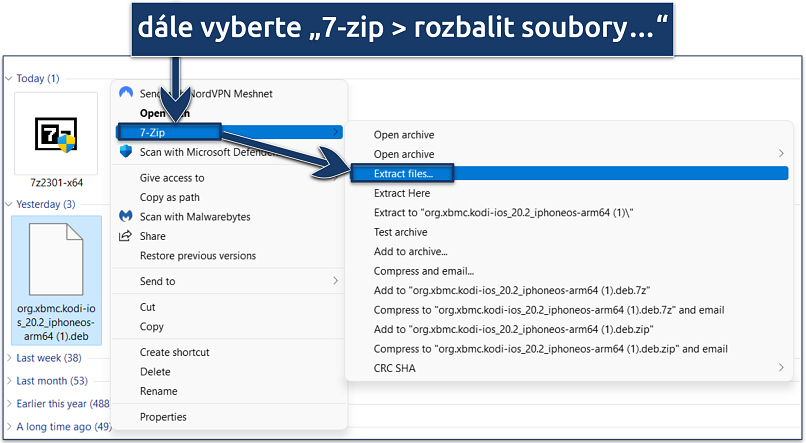Click Give access to
806x443 pixels.
pyautogui.click(x=172, y=178)
